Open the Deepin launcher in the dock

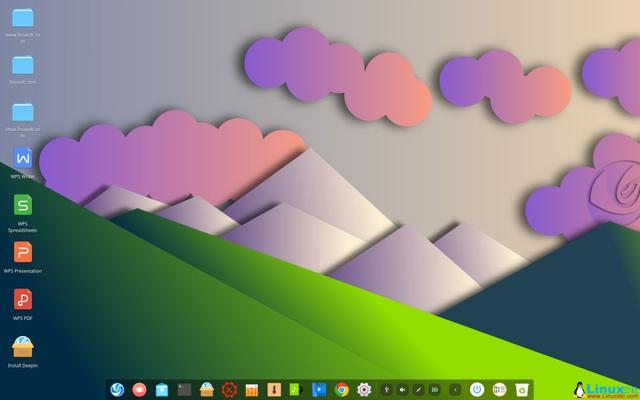point(117,390)
